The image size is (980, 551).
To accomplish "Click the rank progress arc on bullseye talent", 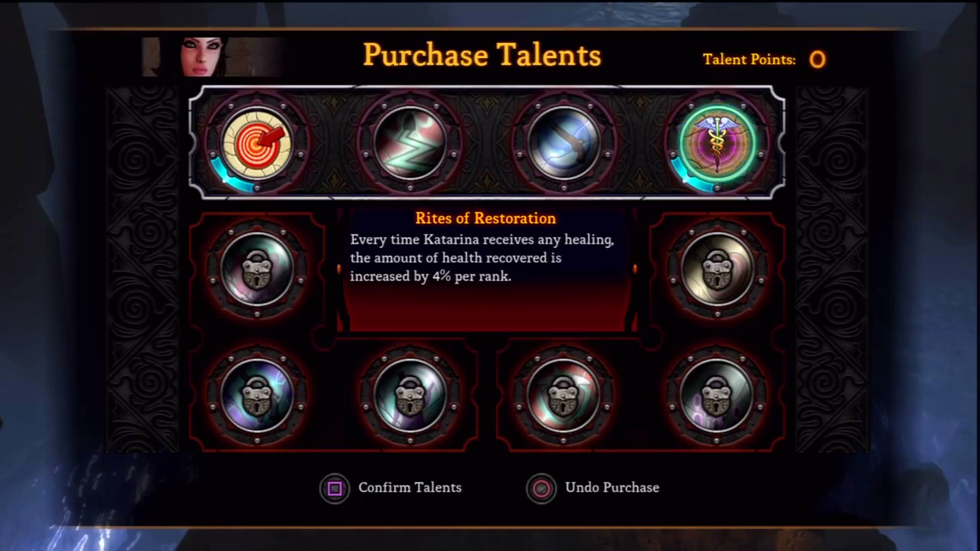I will tap(228, 176).
